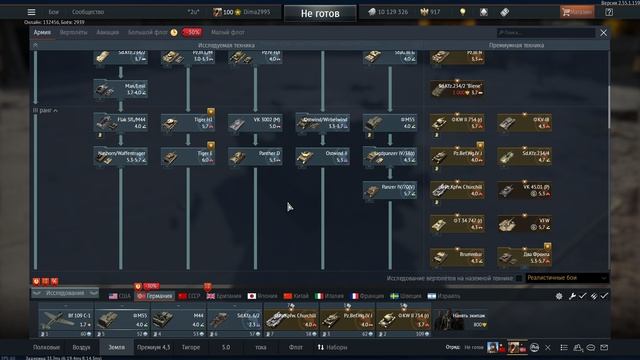Click the first squad member avatar
Image resolution: width=640 pixels, height=360 pixels.
493,347
